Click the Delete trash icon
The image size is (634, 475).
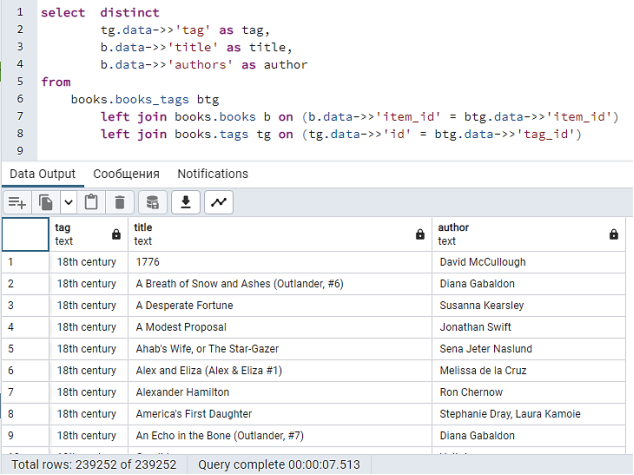(x=120, y=202)
